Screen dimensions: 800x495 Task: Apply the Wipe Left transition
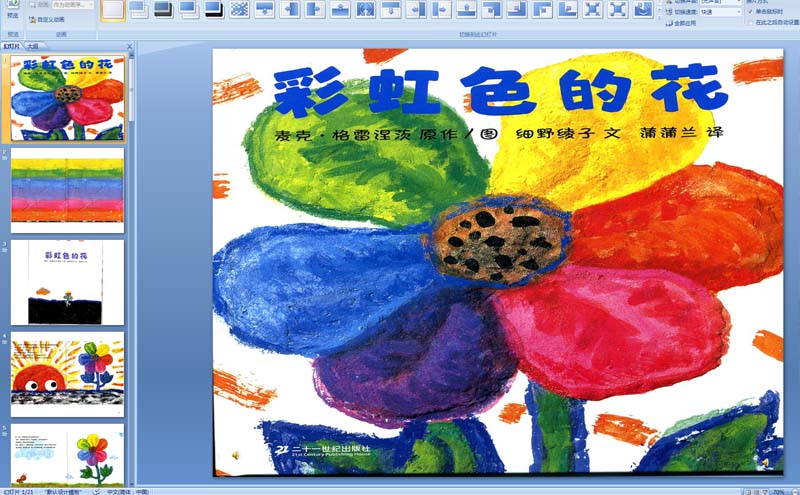click(290, 10)
